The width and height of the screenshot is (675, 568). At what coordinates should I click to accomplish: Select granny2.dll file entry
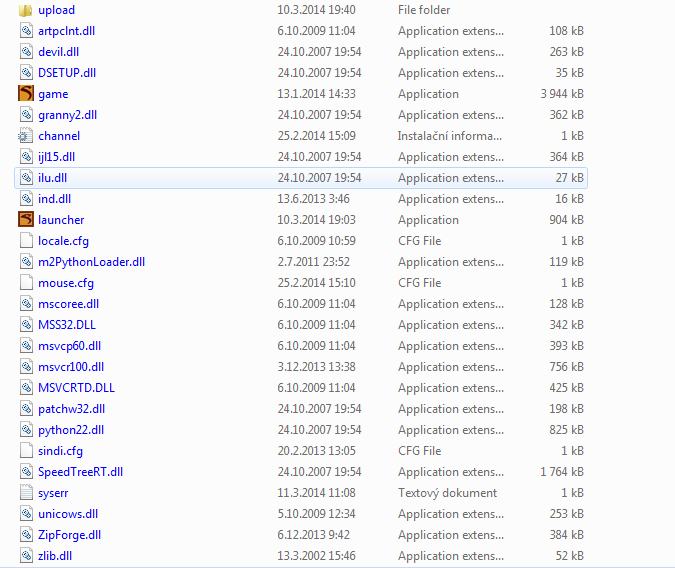tap(67, 115)
